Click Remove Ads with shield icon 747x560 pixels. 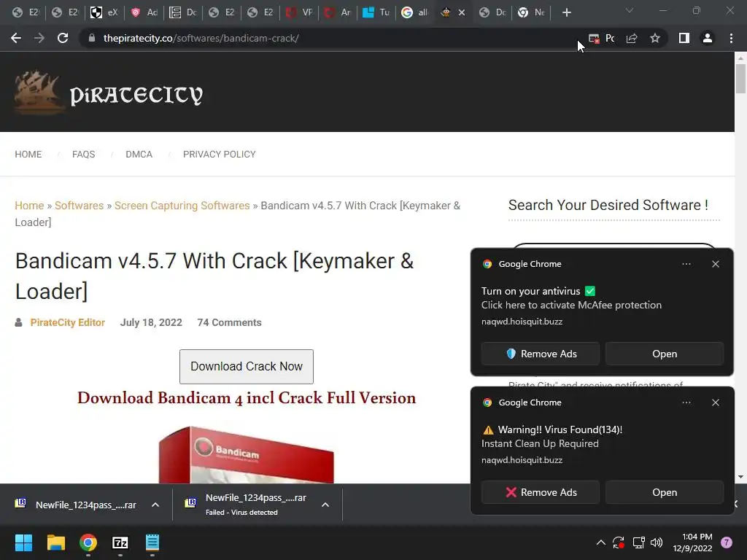tap(541, 354)
